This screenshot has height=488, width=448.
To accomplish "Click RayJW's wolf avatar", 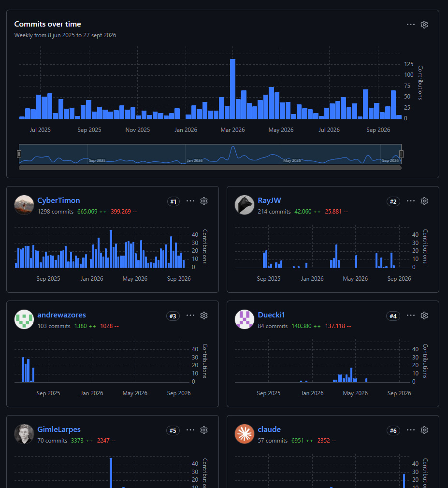I will coord(245,205).
